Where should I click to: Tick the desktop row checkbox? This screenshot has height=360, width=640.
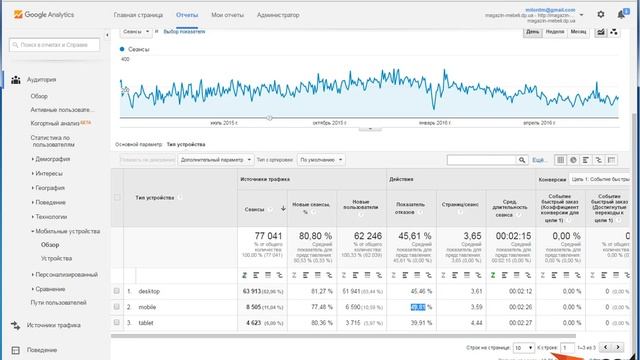[117, 291]
